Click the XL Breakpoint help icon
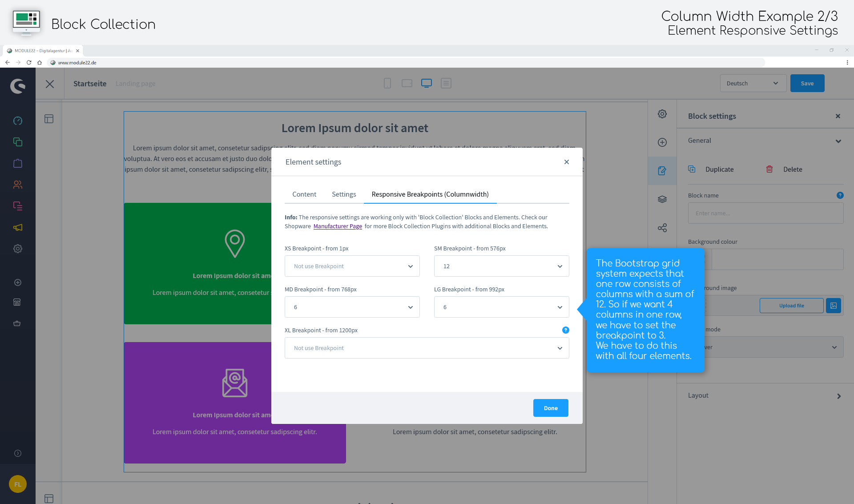 coord(565,330)
